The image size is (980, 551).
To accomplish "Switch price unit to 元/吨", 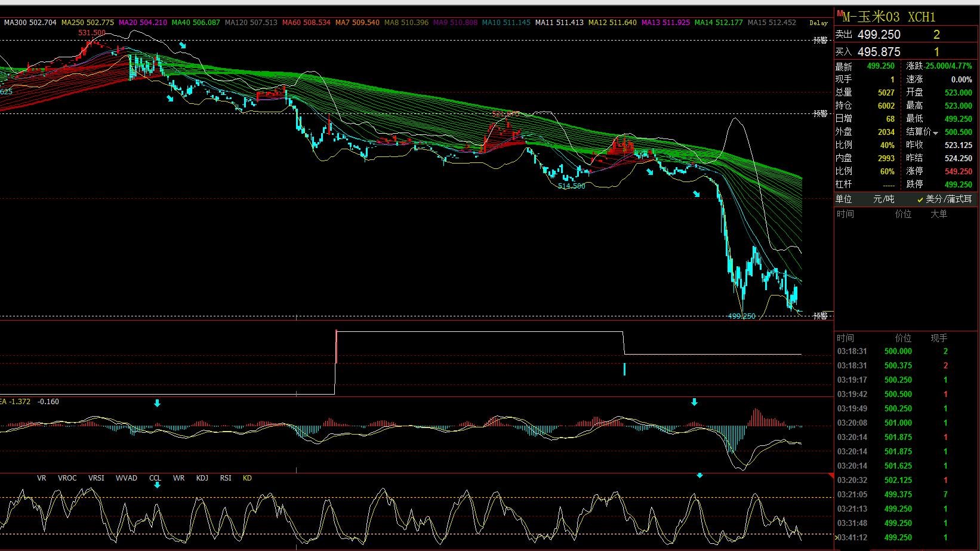I will pos(884,199).
